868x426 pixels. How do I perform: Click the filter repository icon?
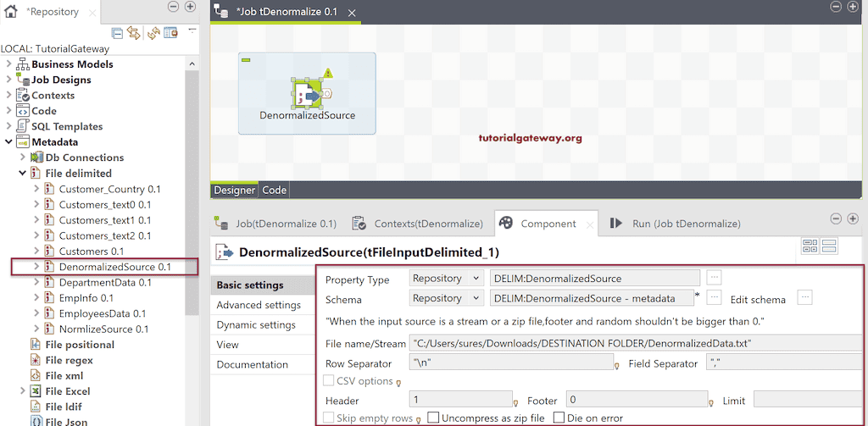pyautogui.click(x=170, y=33)
